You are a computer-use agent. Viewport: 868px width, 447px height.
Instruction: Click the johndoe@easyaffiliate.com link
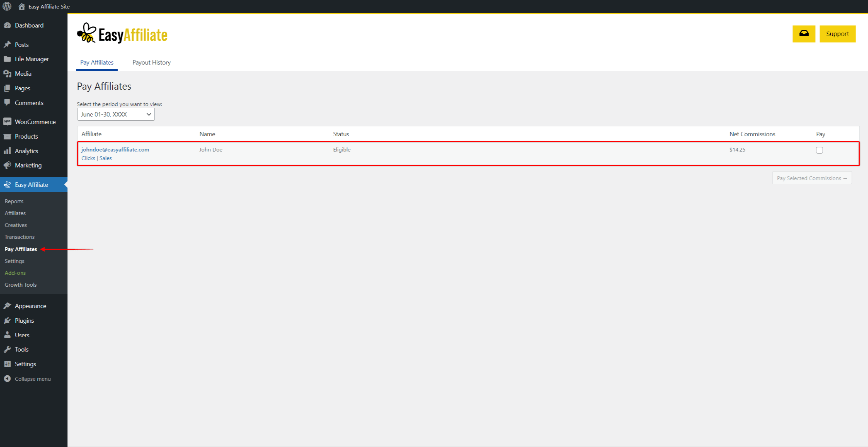click(114, 149)
